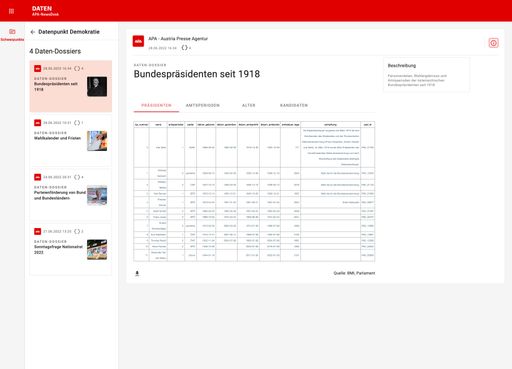Click the APA badge on the Sonntagsfrage card
This screenshot has width=512, height=369.
(x=38, y=231)
